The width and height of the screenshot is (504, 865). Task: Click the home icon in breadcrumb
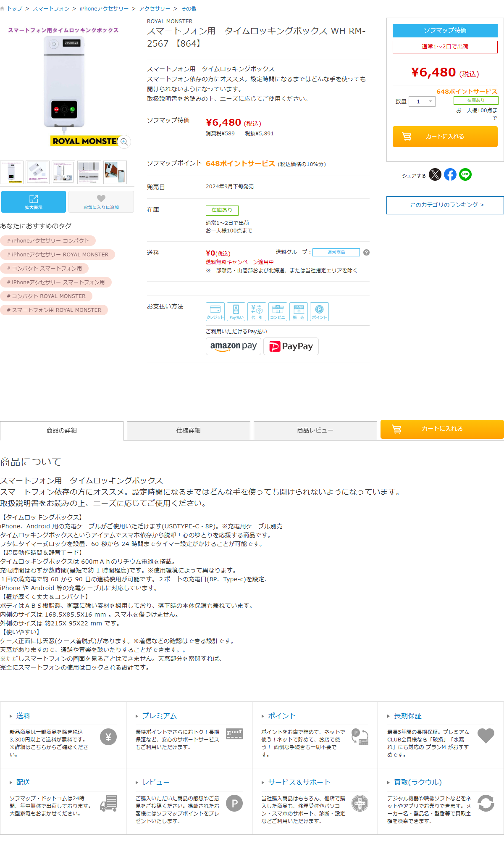tap(3, 8)
